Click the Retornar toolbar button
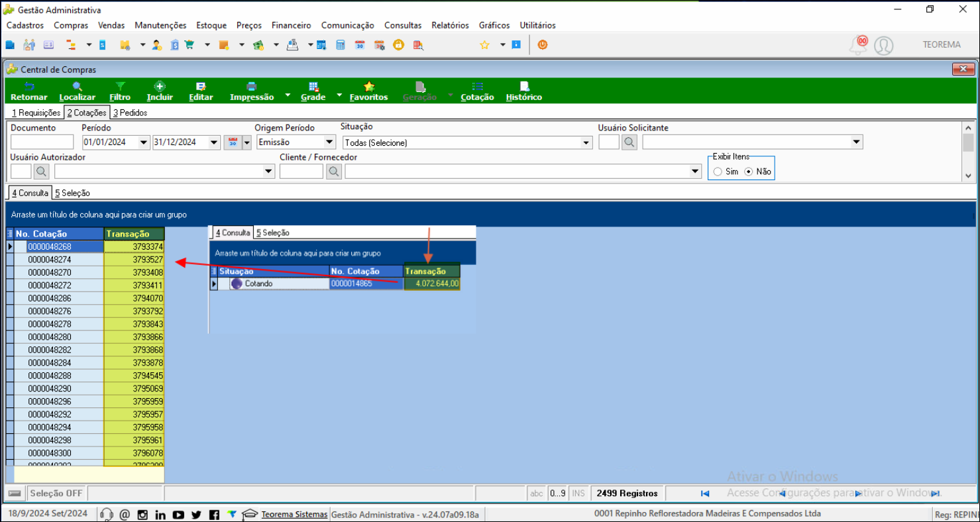This screenshot has width=980, height=522. (x=29, y=91)
